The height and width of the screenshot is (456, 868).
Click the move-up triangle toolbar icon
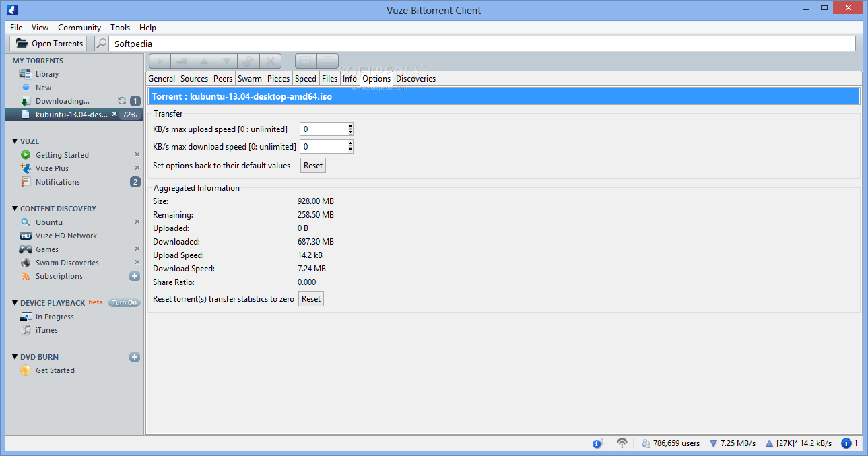204,61
